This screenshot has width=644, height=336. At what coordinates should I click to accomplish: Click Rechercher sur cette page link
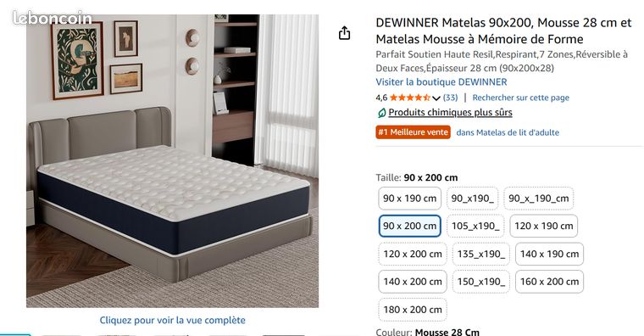(x=520, y=98)
